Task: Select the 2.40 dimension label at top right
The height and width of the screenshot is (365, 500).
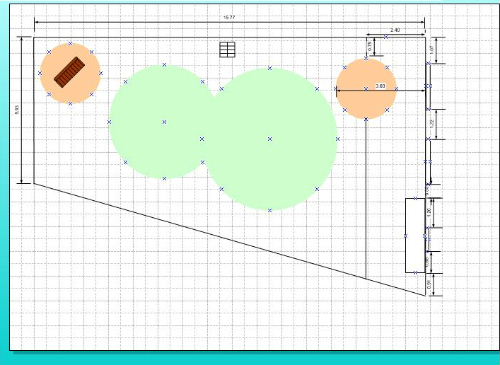Action: [x=395, y=30]
